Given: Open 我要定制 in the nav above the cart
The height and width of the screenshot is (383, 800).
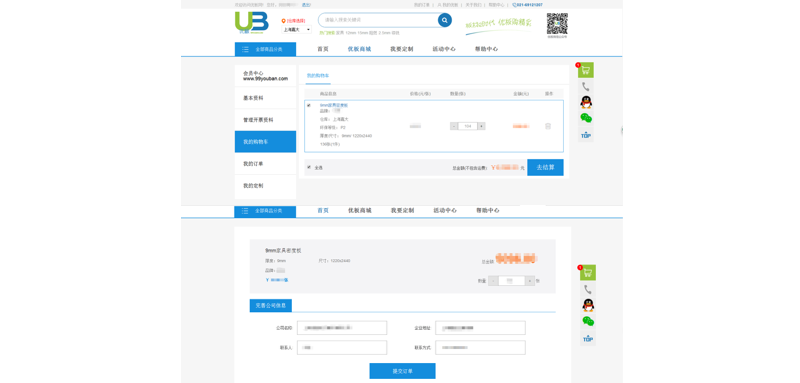Looking at the screenshot, I should tap(402, 49).
